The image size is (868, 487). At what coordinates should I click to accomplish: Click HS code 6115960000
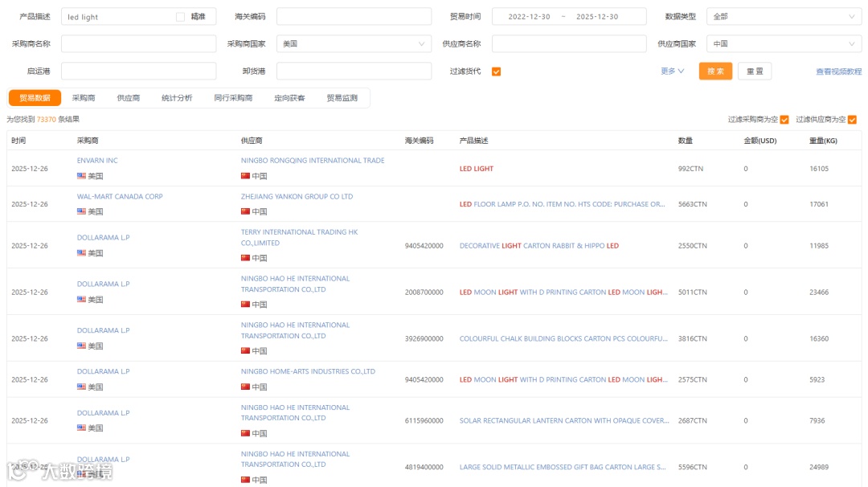(x=424, y=420)
